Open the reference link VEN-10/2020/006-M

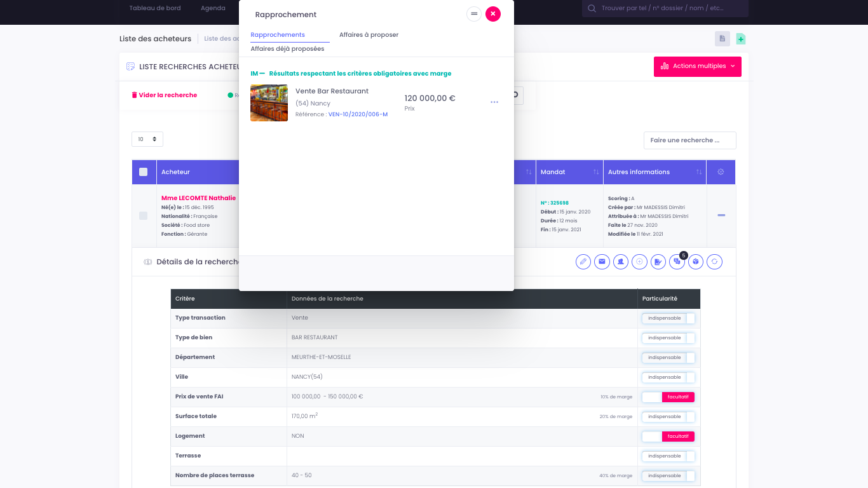point(358,114)
